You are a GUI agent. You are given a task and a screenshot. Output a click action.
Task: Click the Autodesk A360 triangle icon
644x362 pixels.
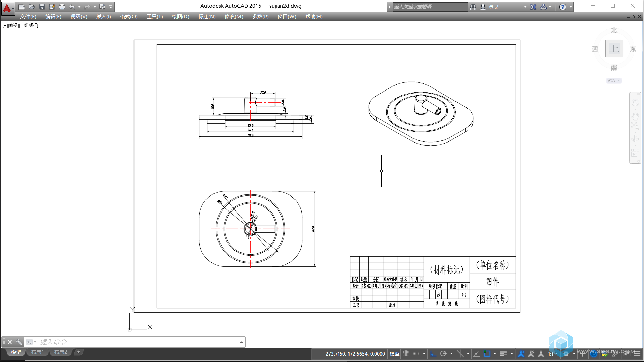pyautogui.click(x=543, y=7)
